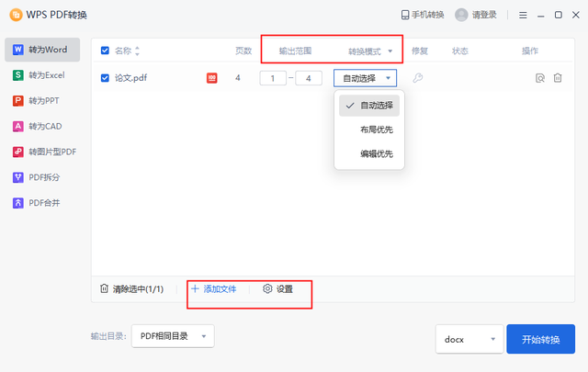Image resolution: width=588 pixels, height=372 pixels.
Task: Click the 状态 column header
Action: tap(460, 51)
